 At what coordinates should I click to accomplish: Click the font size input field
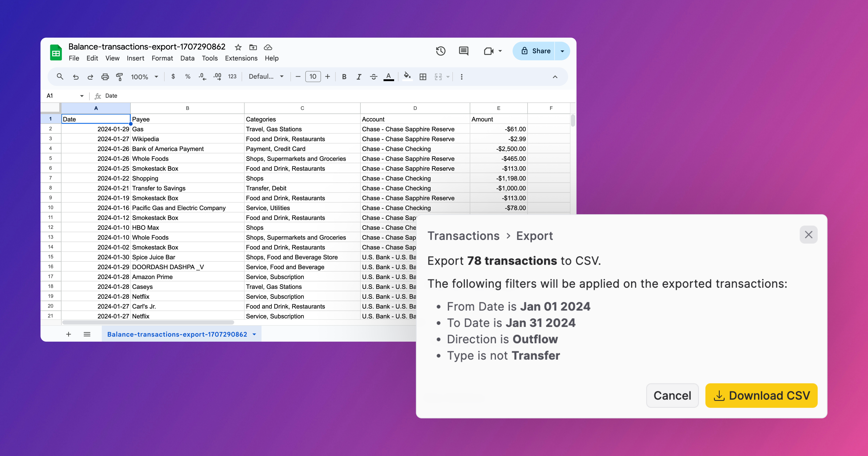[x=313, y=77]
